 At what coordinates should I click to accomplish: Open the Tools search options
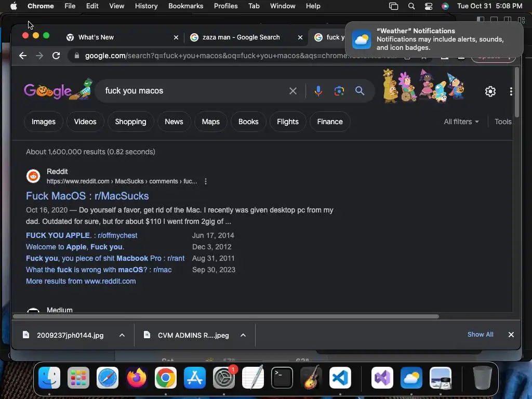coord(503,122)
